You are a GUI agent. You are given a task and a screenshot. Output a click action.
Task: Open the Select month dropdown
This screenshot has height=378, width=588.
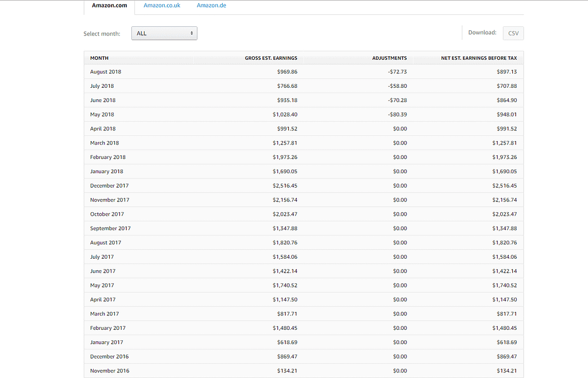point(164,33)
